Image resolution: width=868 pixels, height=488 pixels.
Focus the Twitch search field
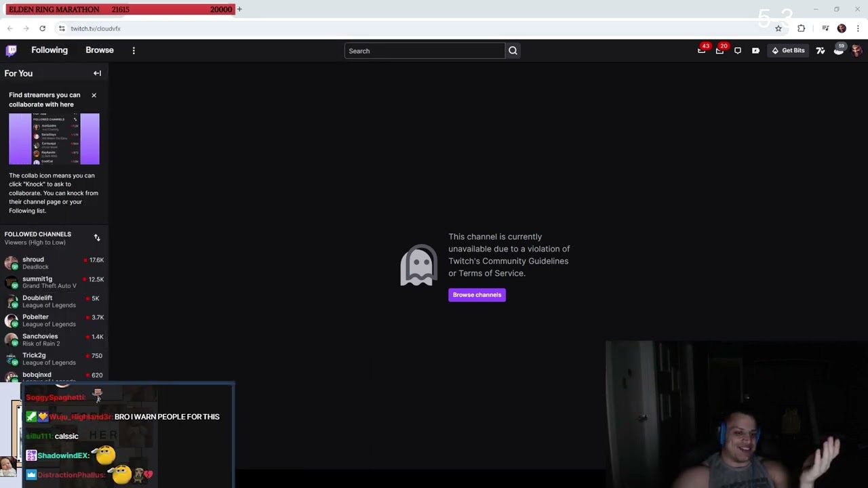coord(425,51)
